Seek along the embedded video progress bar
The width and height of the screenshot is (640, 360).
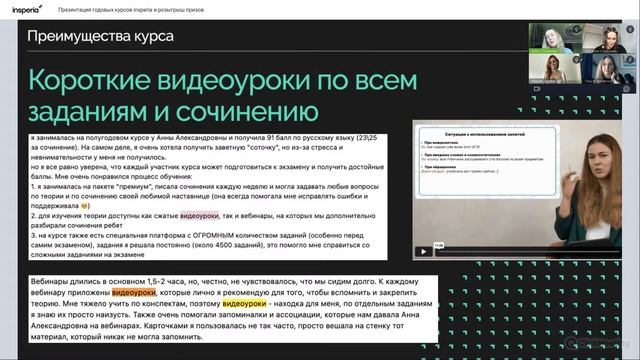pos(528,252)
